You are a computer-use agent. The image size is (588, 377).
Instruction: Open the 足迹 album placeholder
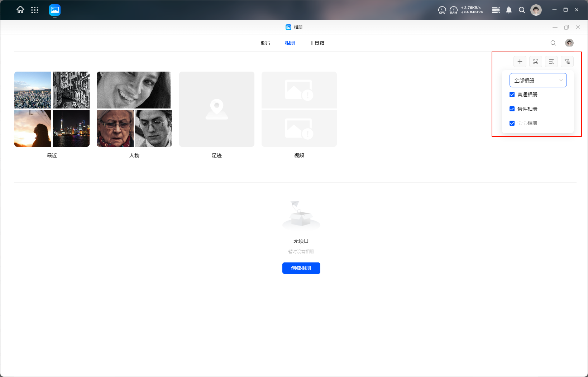pyautogui.click(x=217, y=109)
